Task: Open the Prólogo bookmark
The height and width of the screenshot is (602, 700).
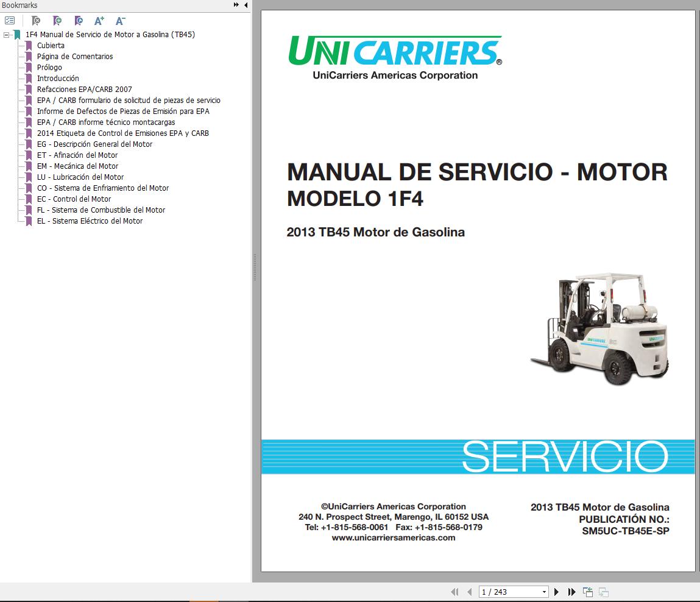Action: click(48, 67)
